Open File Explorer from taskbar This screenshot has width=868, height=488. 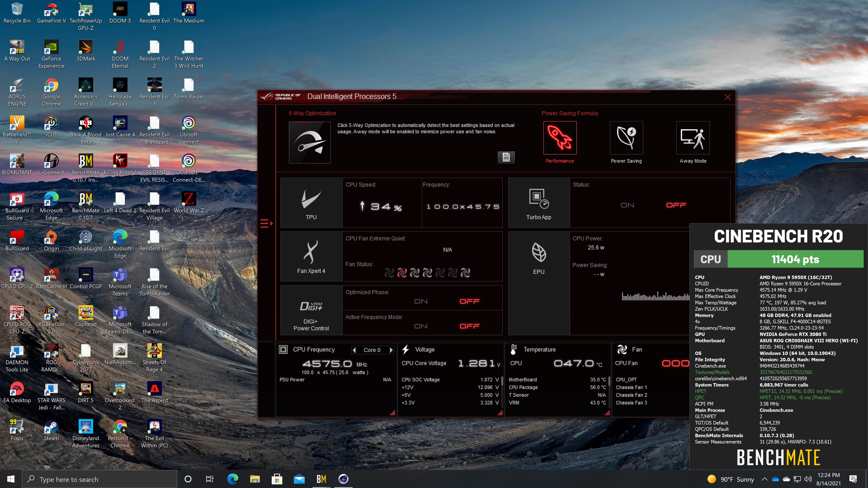255,479
